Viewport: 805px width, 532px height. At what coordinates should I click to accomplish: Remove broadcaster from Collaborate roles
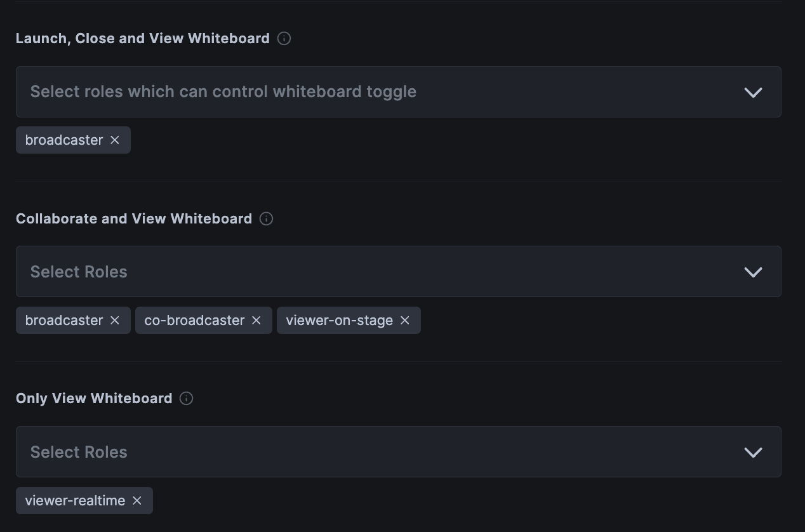(x=115, y=321)
